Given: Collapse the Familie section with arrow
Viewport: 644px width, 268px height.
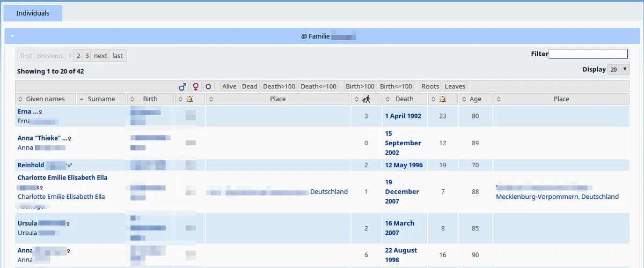Looking at the screenshot, I should point(12,36).
